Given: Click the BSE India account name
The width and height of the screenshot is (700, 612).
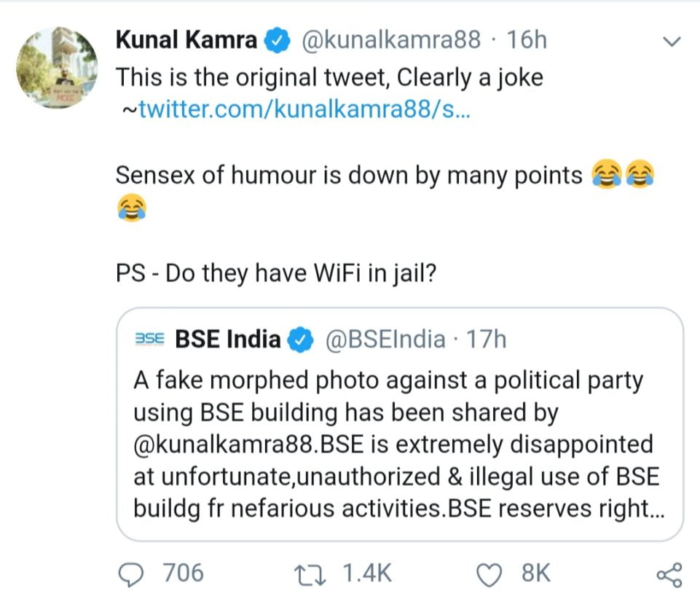Looking at the screenshot, I should coord(228,340).
